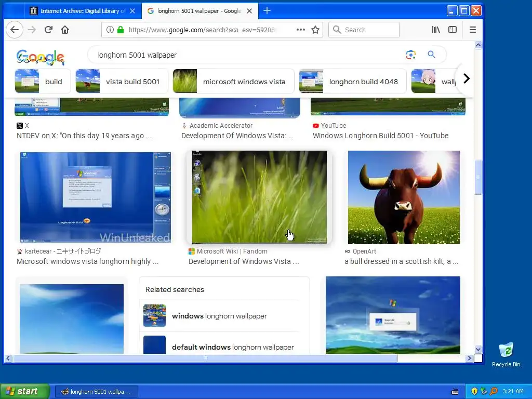Open the blue sky wallpaper thumbnail

(72, 319)
